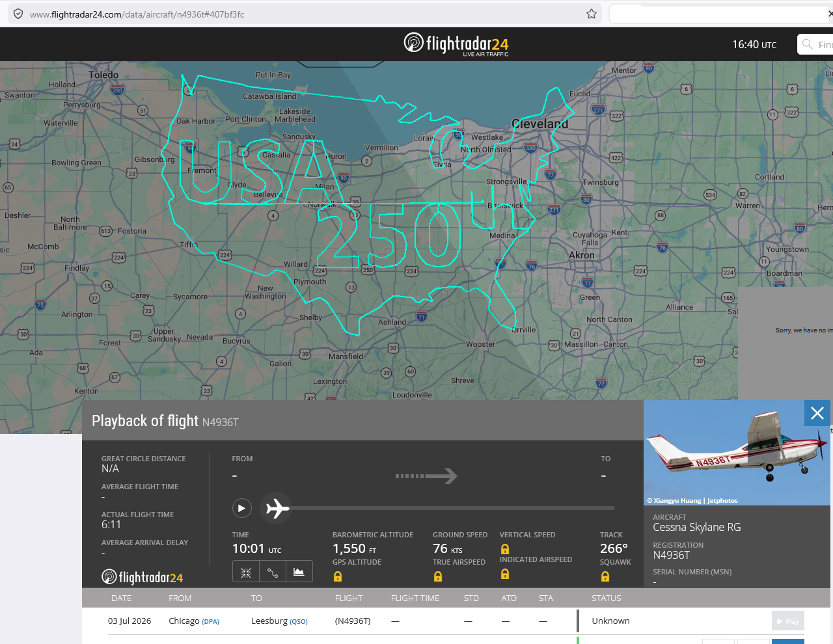Click the center-on-aircraft follow icon
The image size is (833, 644).
pos(246,572)
